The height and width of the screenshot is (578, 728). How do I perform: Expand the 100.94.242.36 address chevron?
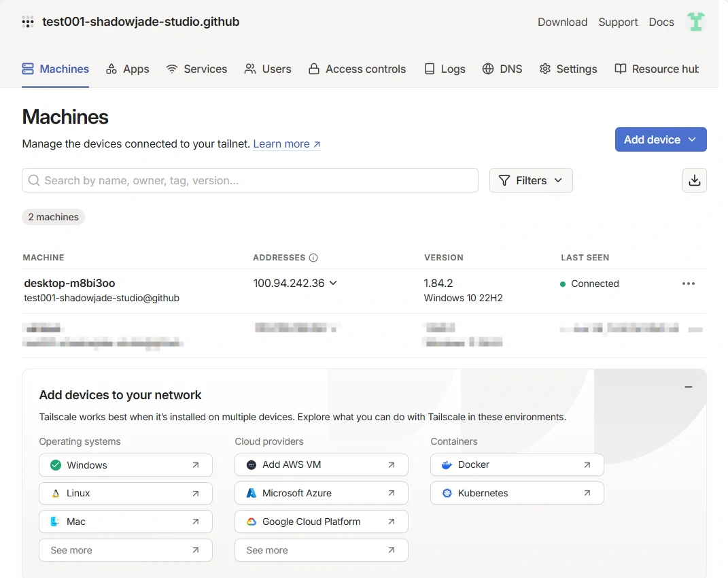click(x=333, y=284)
